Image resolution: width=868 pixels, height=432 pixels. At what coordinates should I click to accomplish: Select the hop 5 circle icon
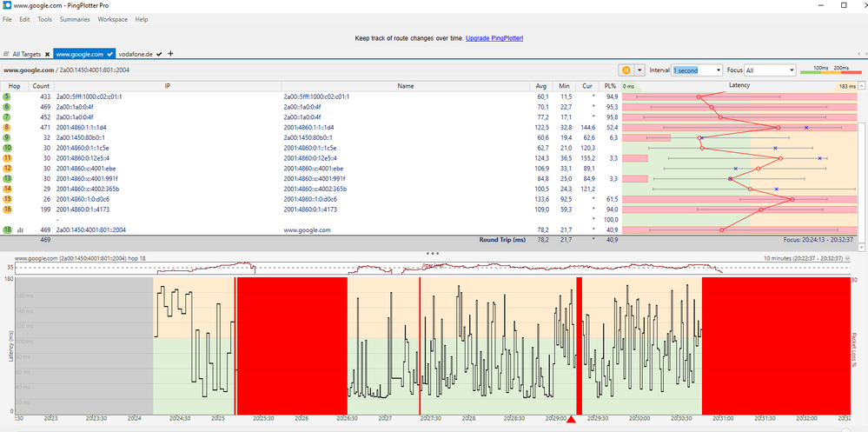click(7, 96)
